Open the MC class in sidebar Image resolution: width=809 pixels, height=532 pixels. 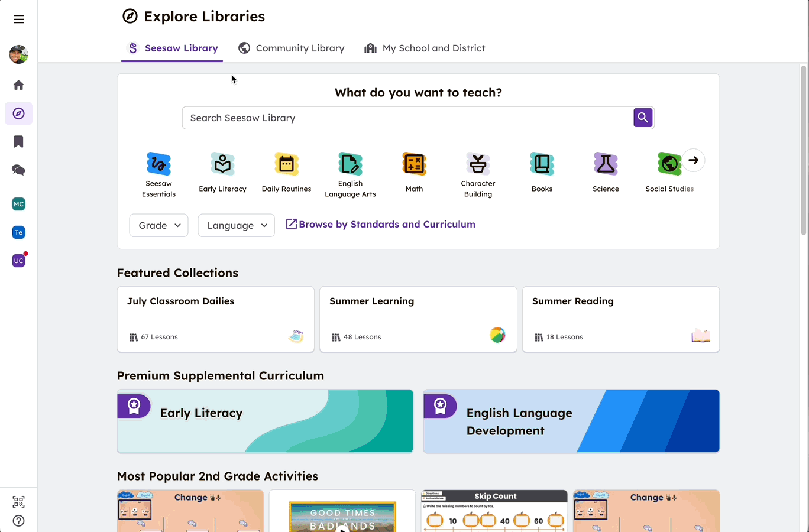[x=18, y=204]
